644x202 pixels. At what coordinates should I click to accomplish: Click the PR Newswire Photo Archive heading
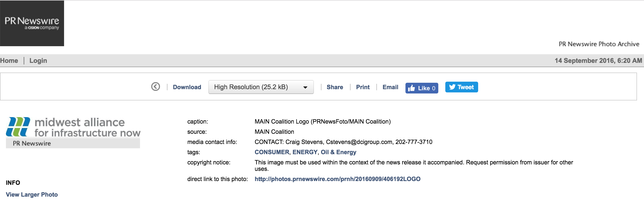click(599, 44)
